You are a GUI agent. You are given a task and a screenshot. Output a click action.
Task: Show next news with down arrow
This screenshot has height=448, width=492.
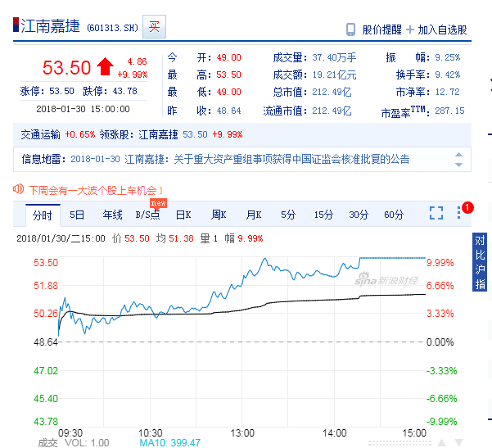(x=458, y=165)
